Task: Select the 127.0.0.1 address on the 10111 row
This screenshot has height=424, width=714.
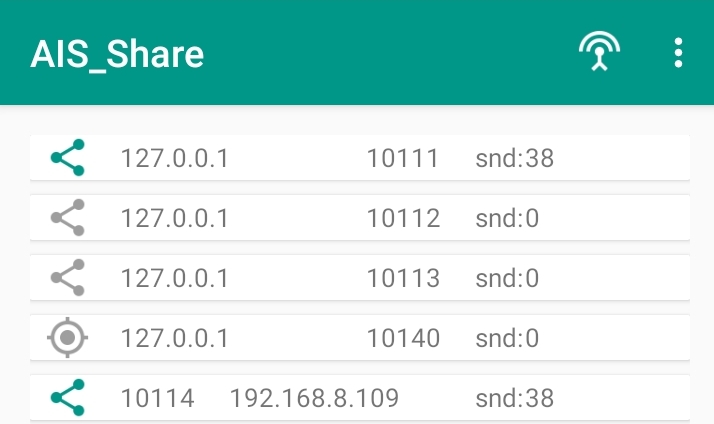Action: point(174,158)
